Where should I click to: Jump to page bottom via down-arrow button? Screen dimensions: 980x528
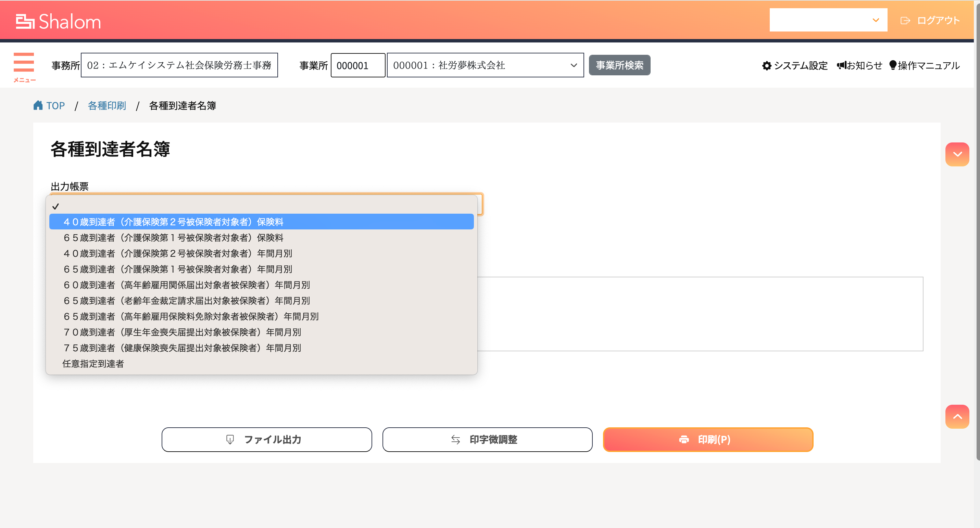pos(957,154)
